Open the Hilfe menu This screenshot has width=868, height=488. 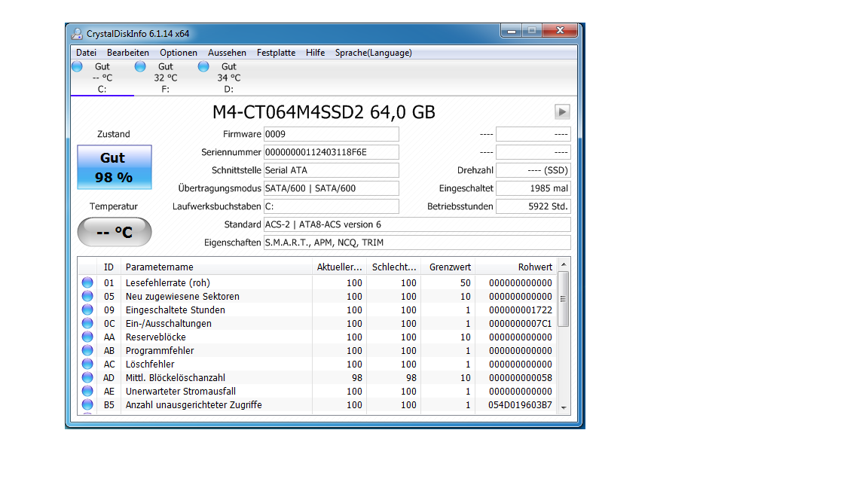(x=315, y=53)
